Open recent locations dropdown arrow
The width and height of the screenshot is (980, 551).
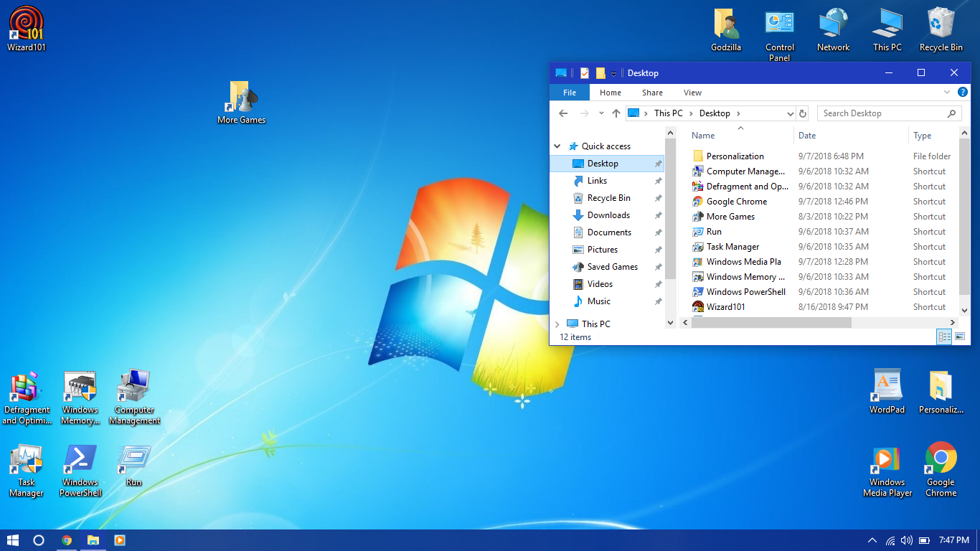click(601, 113)
